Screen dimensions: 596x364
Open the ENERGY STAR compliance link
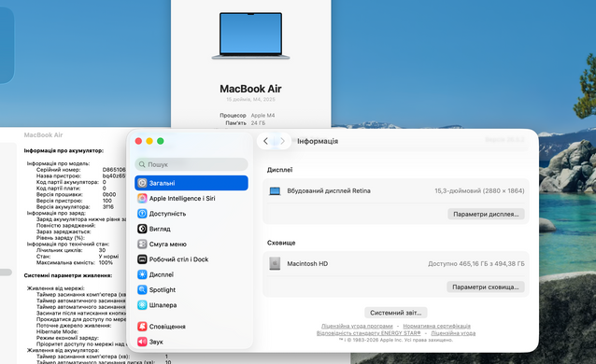click(369, 333)
